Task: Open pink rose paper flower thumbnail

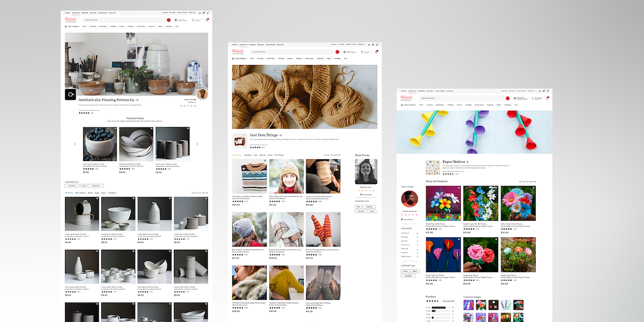Action: (x=481, y=255)
